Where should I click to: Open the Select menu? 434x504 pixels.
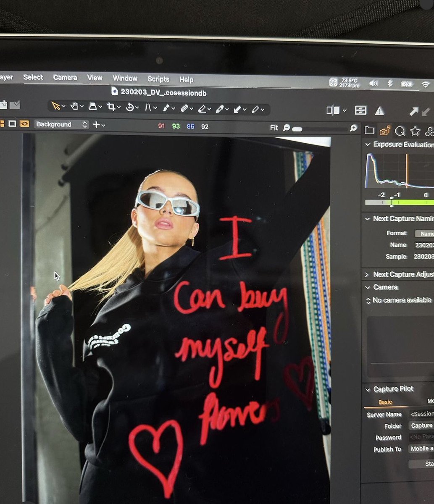click(x=33, y=77)
